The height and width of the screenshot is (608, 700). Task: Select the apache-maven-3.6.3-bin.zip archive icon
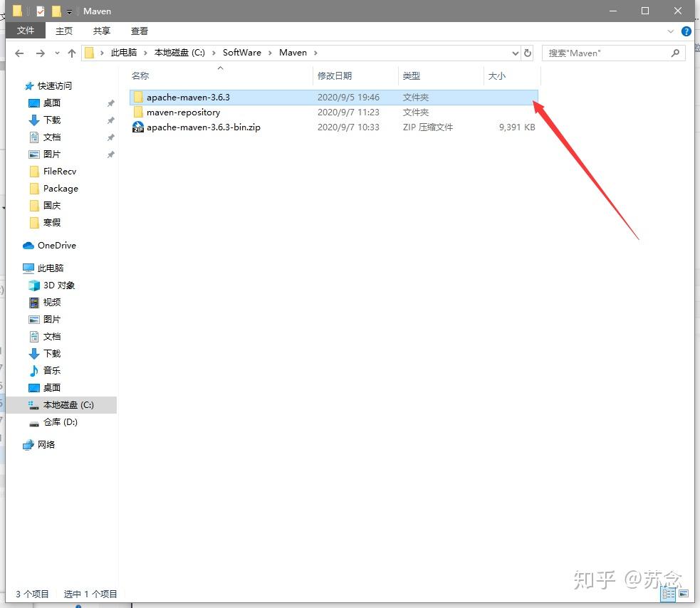point(138,127)
